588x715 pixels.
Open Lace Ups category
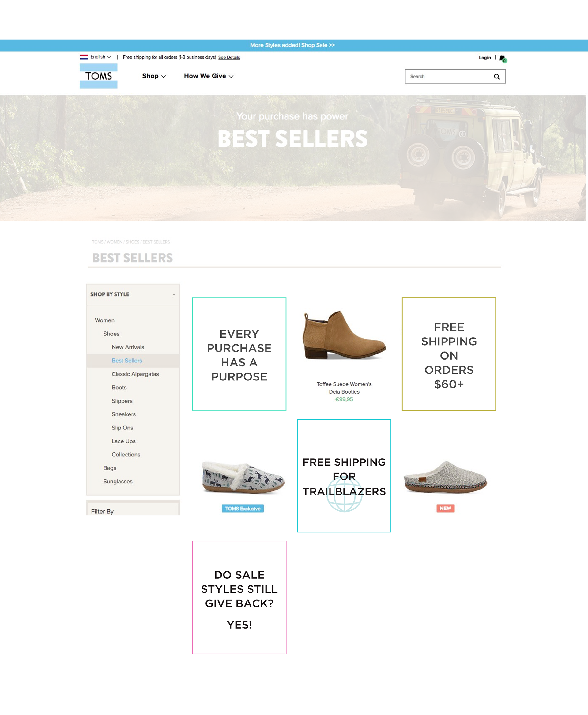click(123, 441)
